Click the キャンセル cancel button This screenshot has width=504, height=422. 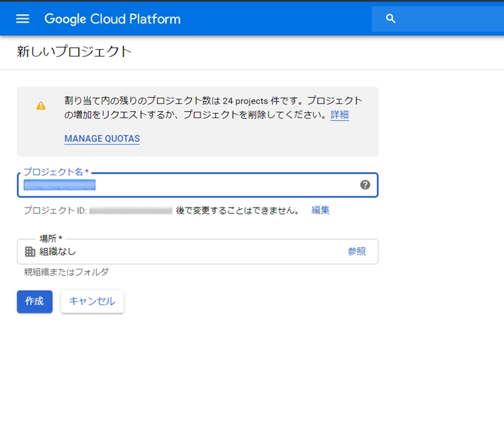click(92, 302)
